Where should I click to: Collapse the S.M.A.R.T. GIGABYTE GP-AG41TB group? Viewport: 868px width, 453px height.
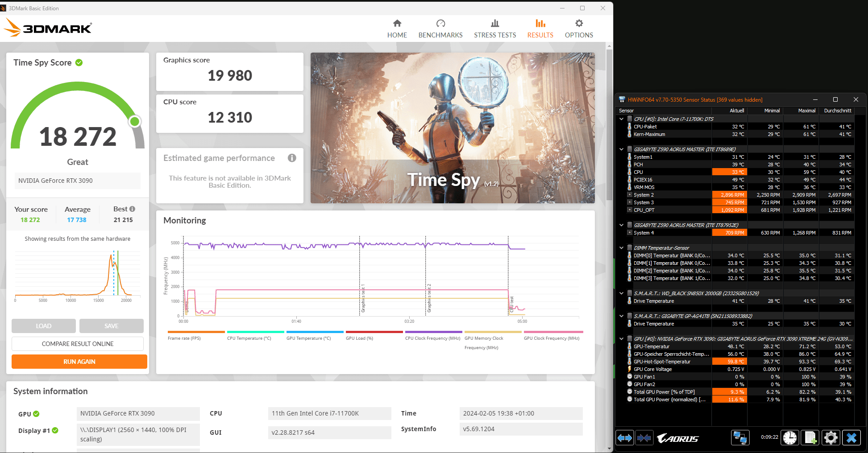[621, 316]
